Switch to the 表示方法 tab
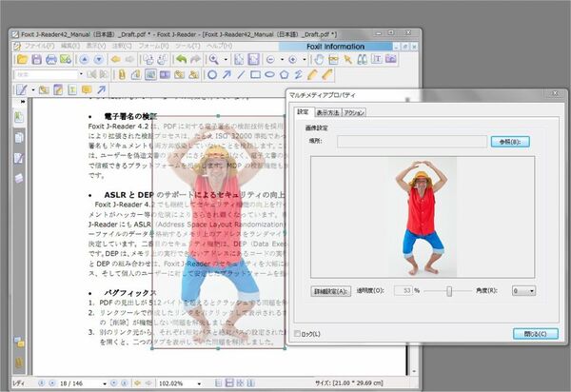 [x=327, y=112]
